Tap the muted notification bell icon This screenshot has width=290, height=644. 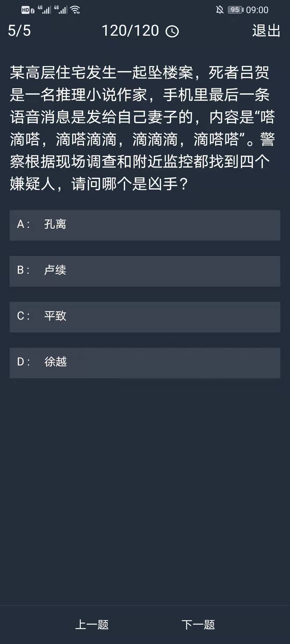[x=220, y=10]
